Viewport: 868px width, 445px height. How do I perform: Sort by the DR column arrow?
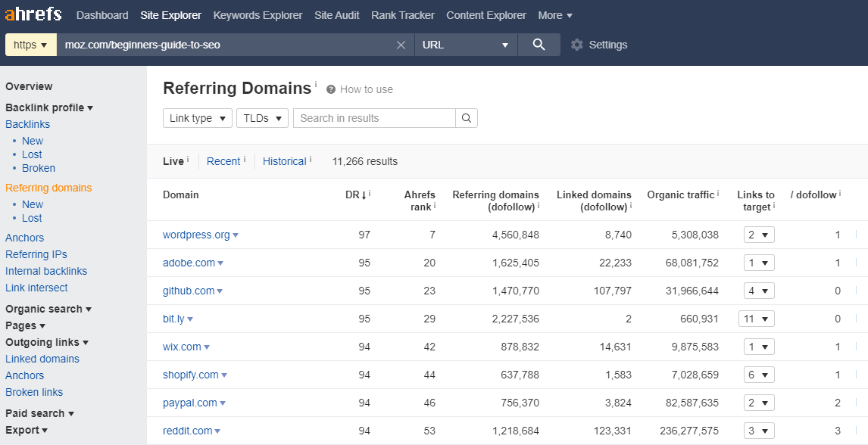click(x=364, y=195)
